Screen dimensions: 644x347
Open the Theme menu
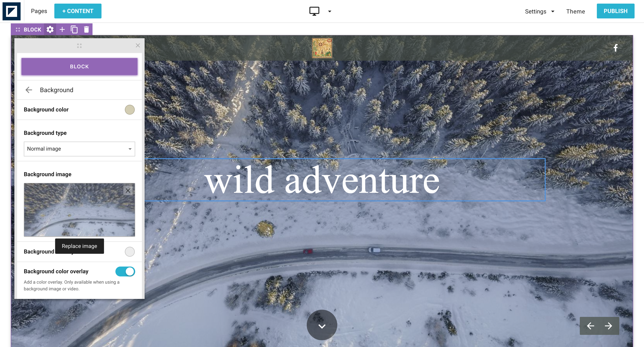pos(575,11)
